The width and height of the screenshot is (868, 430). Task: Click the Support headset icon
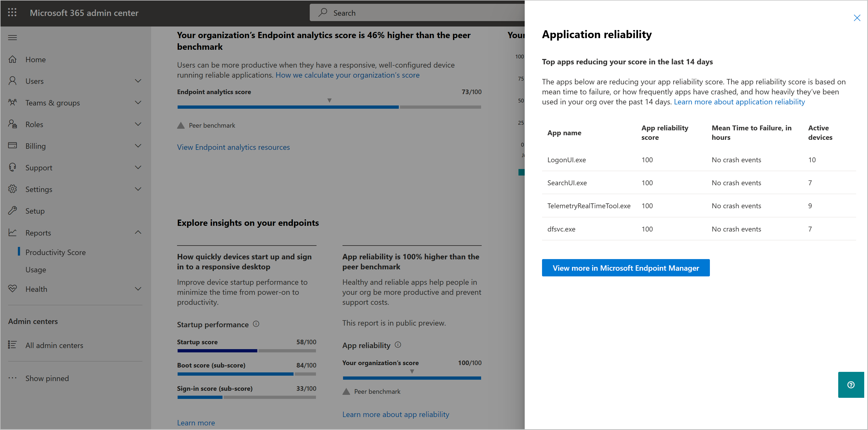coord(12,167)
